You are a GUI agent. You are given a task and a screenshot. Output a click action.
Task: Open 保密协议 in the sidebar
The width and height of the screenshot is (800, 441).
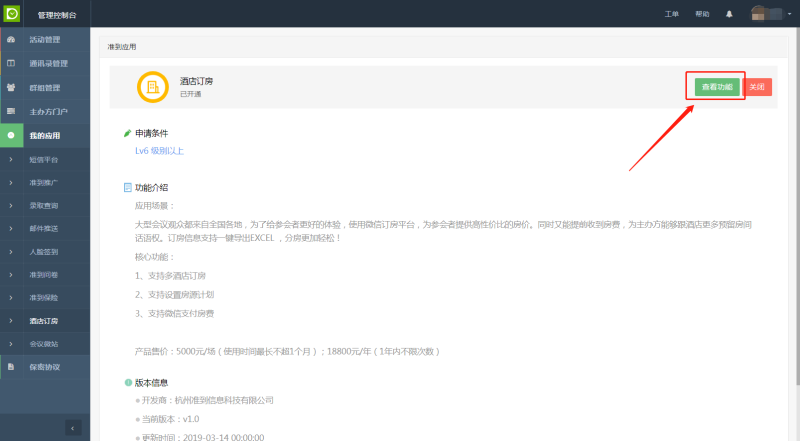point(45,367)
